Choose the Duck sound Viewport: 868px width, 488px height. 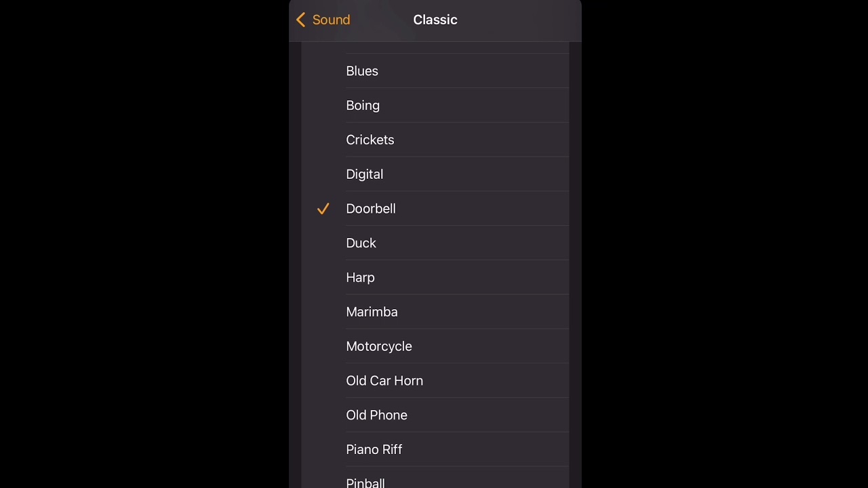coord(361,243)
